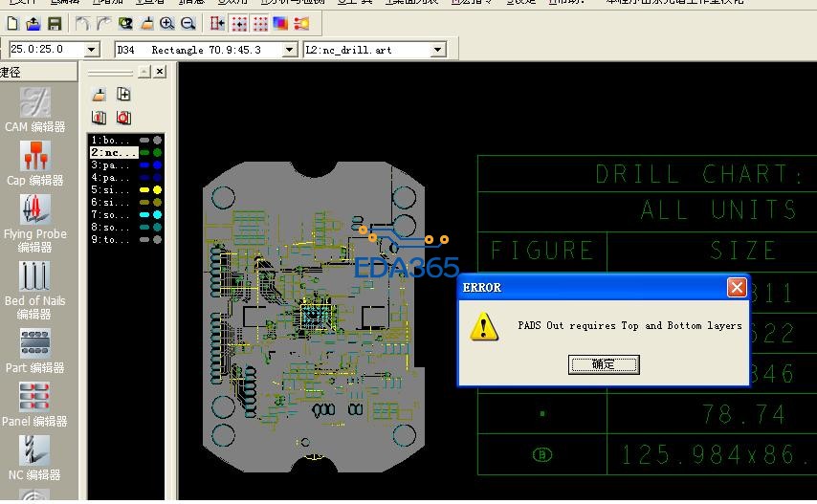Create a new file with the blank page icon
Image resolution: width=817 pixels, height=504 pixels.
12,23
